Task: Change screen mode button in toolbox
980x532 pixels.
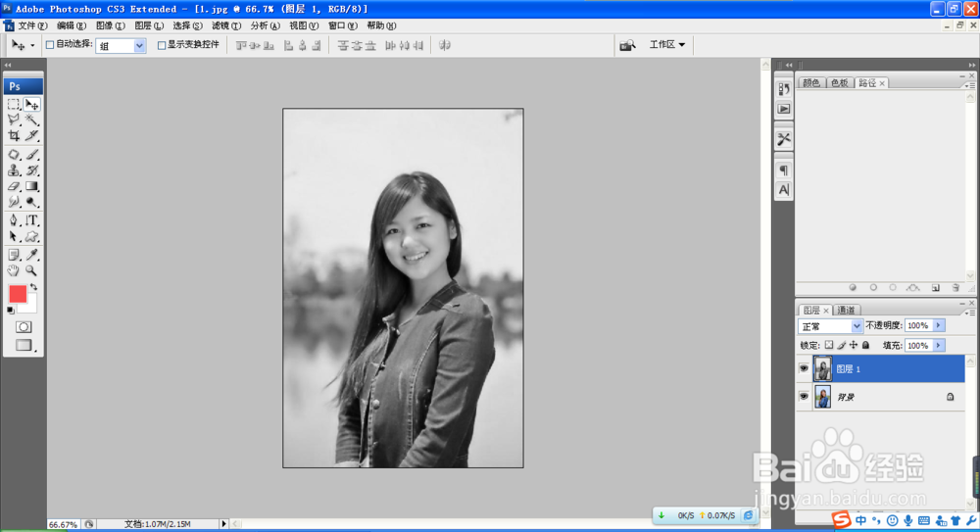Action: pos(24,345)
